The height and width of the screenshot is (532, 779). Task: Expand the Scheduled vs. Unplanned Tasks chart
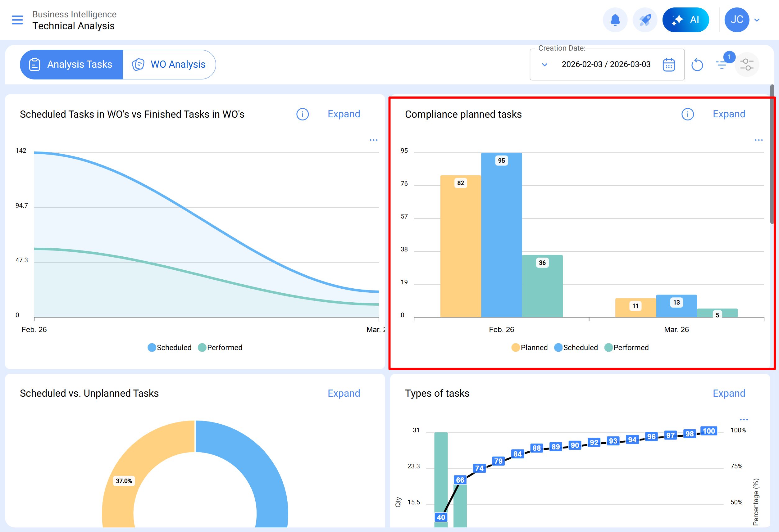coord(344,393)
